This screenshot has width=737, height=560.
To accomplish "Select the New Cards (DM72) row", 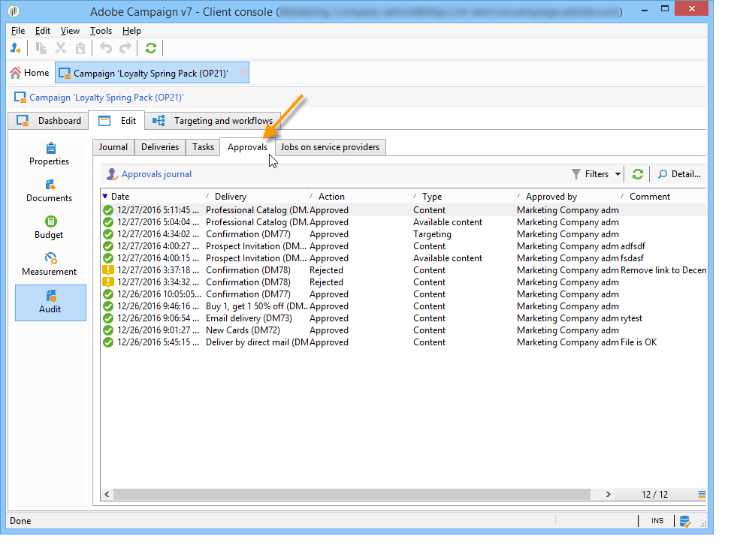I will (403, 330).
